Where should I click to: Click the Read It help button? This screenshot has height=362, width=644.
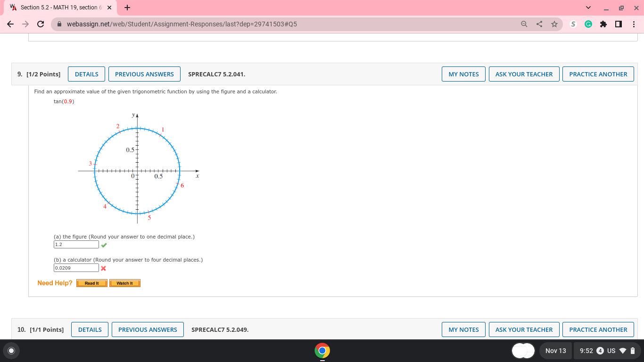tap(91, 283)
